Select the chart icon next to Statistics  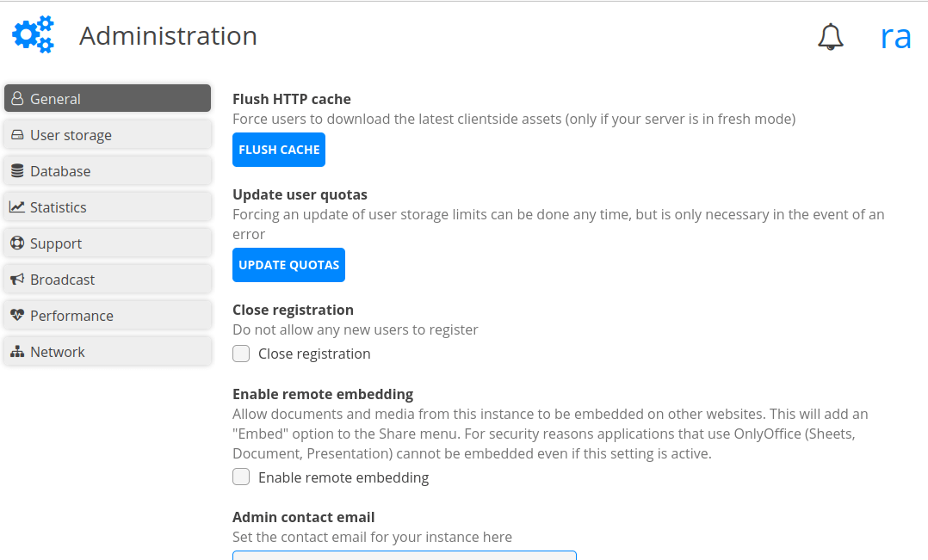(x=17, y=206)
